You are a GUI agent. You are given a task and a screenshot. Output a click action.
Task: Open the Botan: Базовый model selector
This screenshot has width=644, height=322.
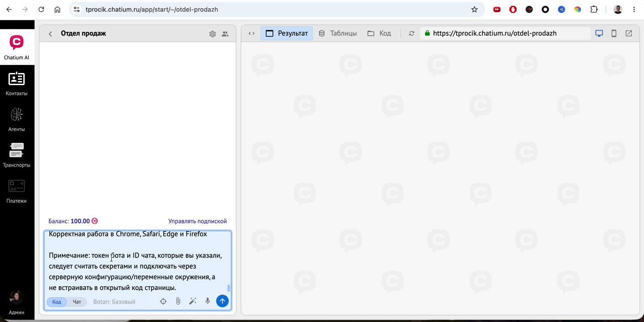tap(114, 302)
